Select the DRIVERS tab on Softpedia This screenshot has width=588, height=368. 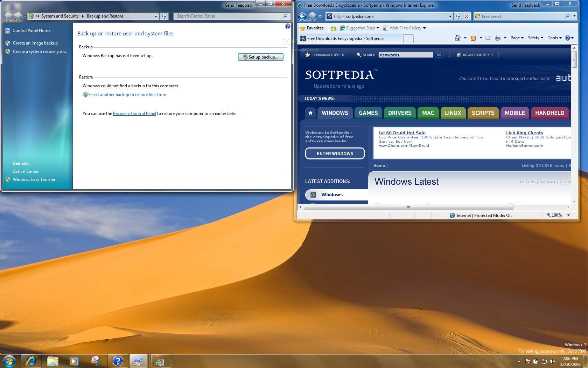click(x=400, y=113)
